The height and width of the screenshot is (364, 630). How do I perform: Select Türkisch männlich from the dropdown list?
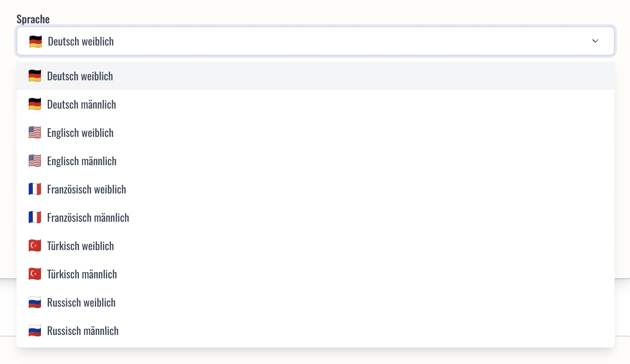(x=315, y=274)
